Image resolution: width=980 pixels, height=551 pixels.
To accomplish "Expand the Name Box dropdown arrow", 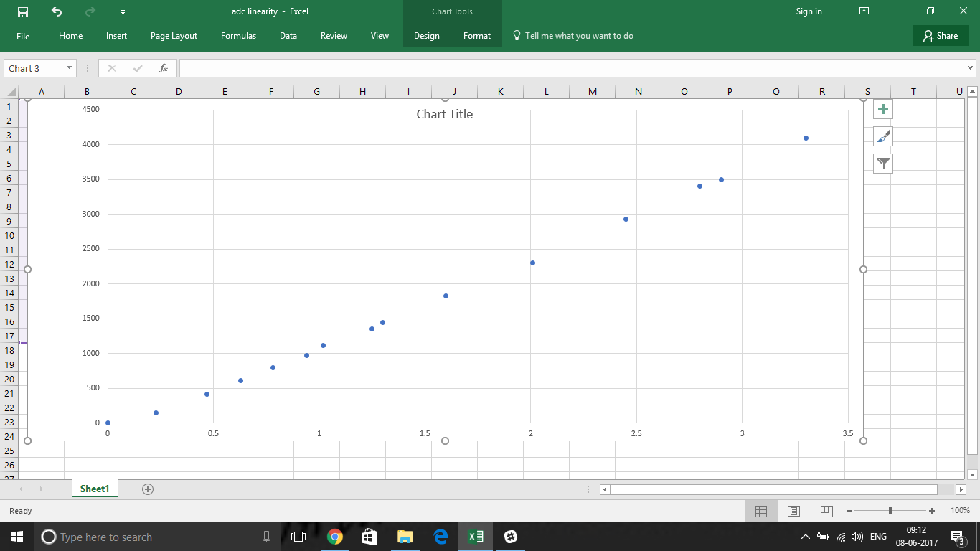I will click(x=69, y=68).
